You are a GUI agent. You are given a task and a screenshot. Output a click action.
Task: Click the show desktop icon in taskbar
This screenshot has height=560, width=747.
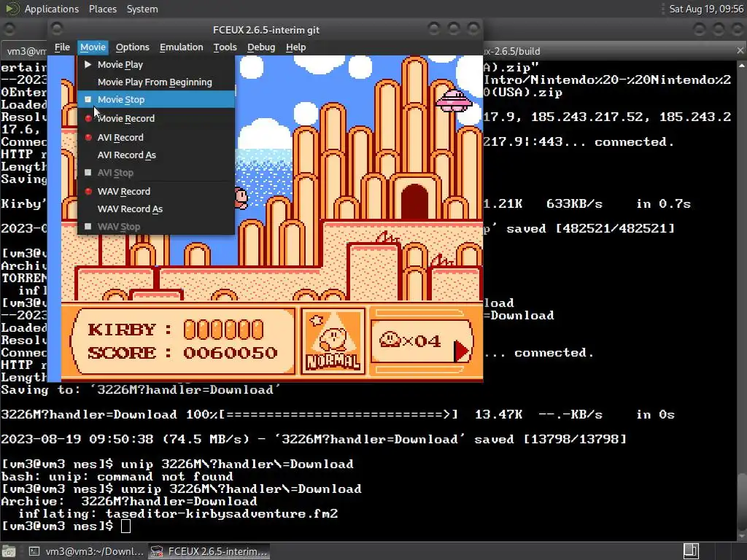[9, 551]
